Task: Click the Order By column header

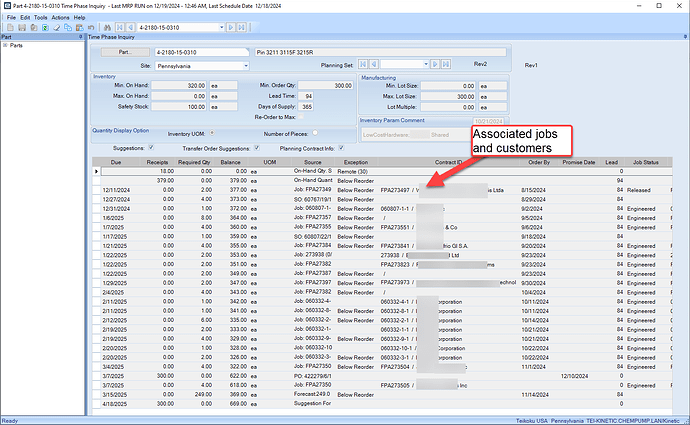Action: (539, 162)
